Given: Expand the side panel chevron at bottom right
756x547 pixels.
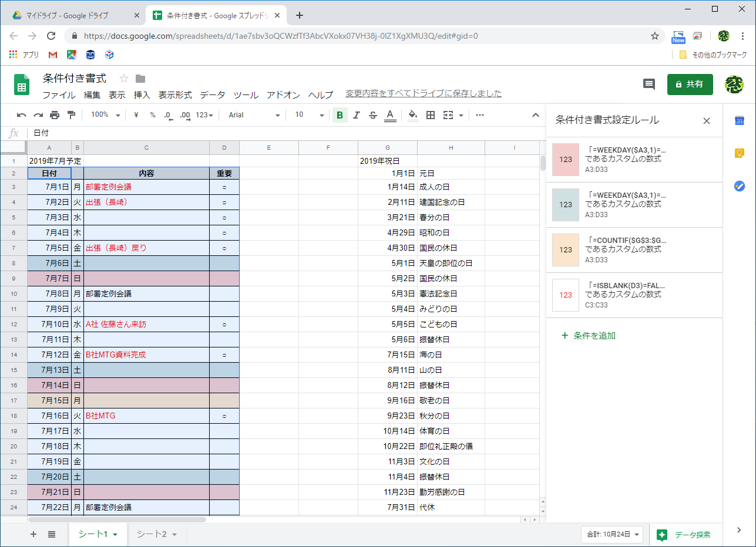Looking at the screenshot, I should click(740, 530).
